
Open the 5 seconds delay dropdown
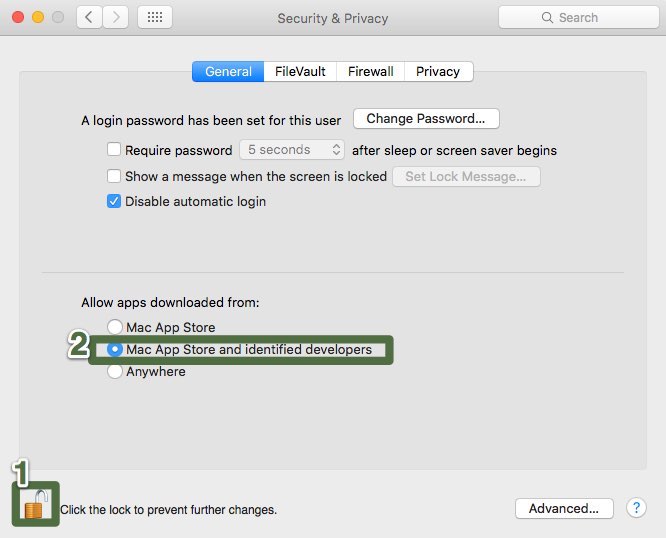point(292,150)
